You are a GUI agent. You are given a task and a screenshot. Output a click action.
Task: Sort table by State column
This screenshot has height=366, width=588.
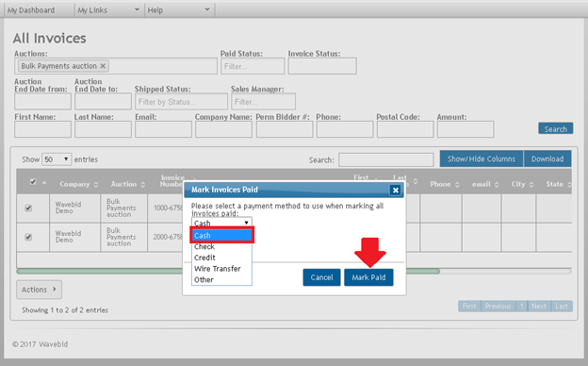[x=559, y=184]
